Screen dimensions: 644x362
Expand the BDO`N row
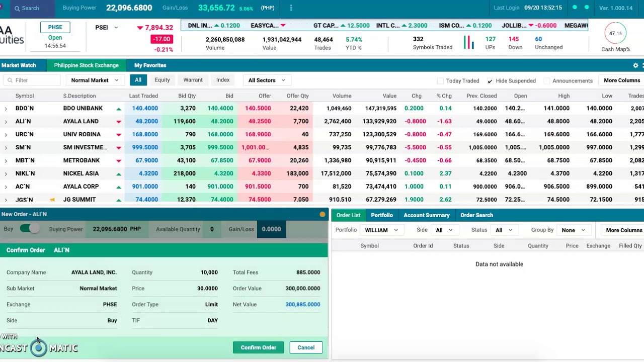(6, 109)
